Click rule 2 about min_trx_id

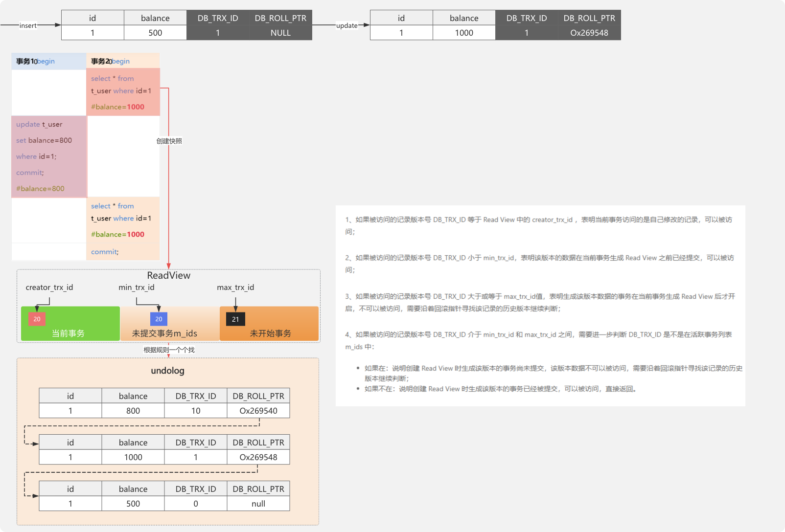pos(539,264)
